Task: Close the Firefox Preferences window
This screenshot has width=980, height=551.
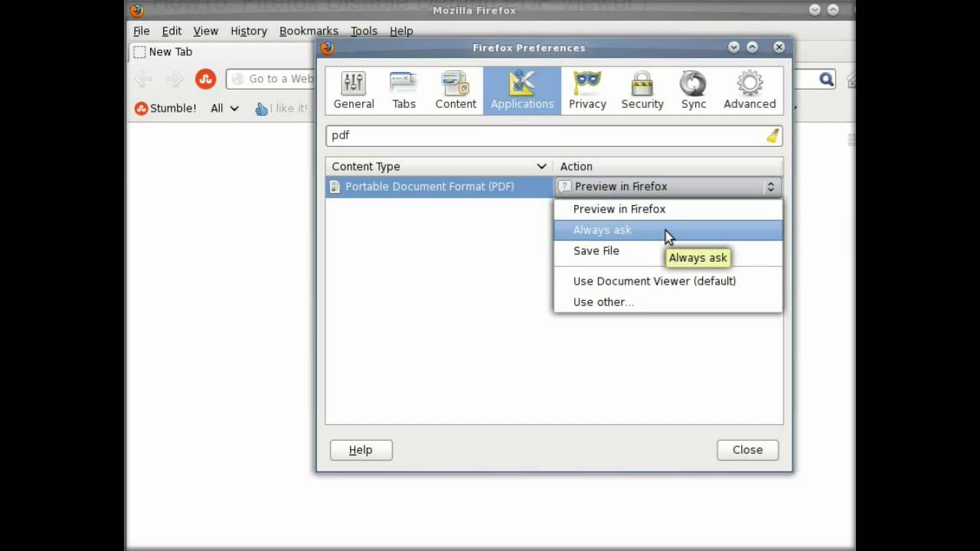Action: pyautogui.click(x=779, y=47)
